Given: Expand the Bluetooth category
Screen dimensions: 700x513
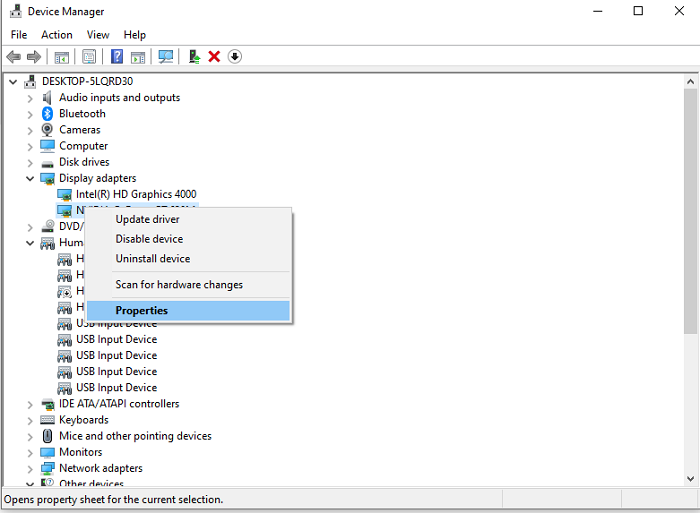Looking at the screenshot, I should tap(30, 114).
